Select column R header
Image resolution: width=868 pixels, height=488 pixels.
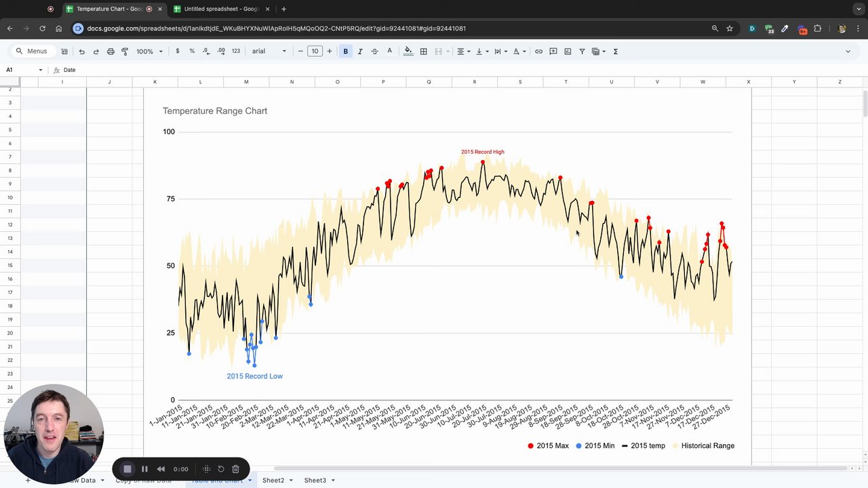pos(475,82)
